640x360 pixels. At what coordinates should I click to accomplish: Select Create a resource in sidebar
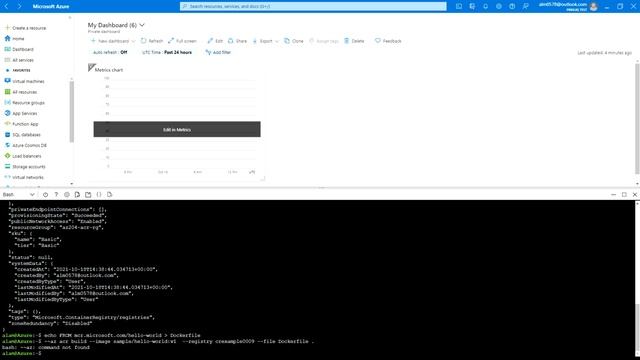[x=25, y=28]
